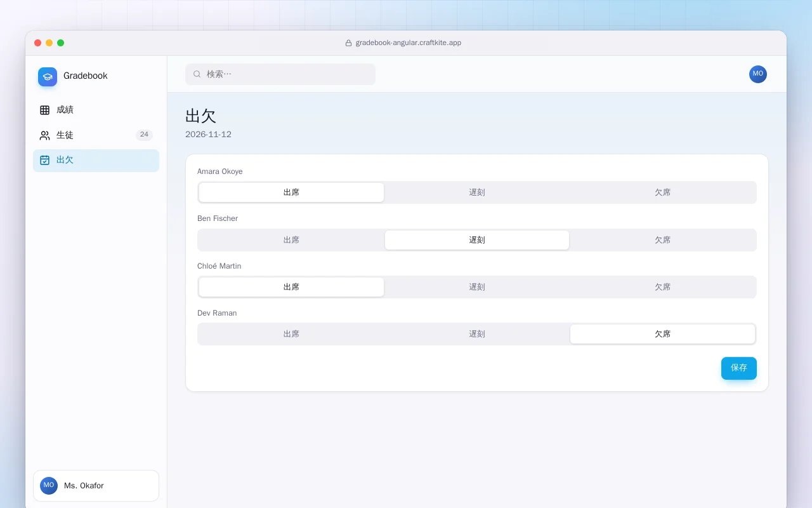
Task: Set Ben Fischer to 遅刻
Action: click(x=477, y=240)
